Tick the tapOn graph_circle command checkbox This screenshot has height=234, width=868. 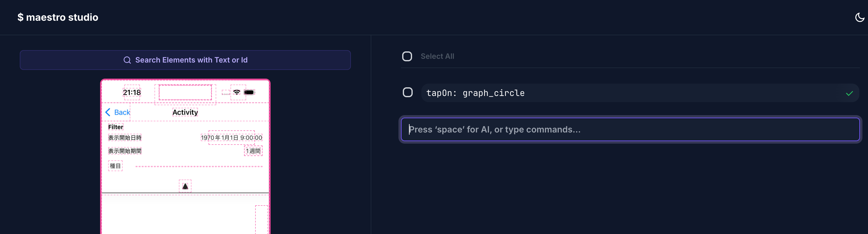click(407, 92)
